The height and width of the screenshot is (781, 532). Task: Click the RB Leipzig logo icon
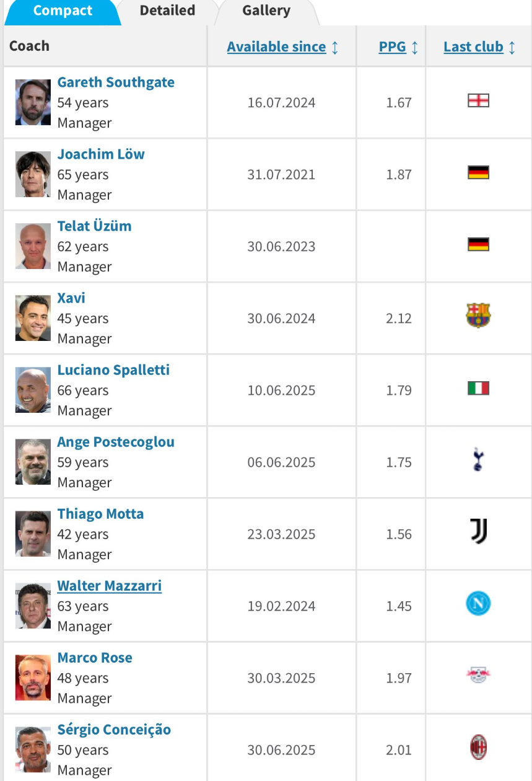click(478, 676)
